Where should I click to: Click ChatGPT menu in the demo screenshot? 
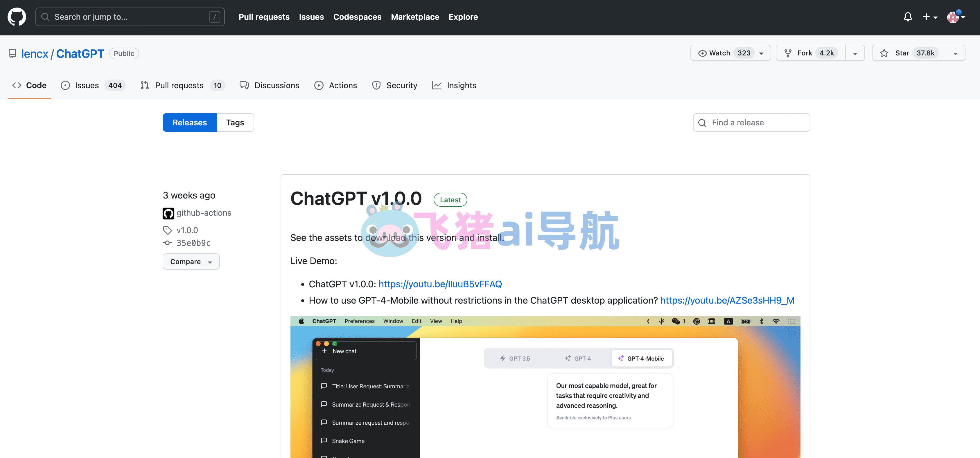[x=324, y=321]
